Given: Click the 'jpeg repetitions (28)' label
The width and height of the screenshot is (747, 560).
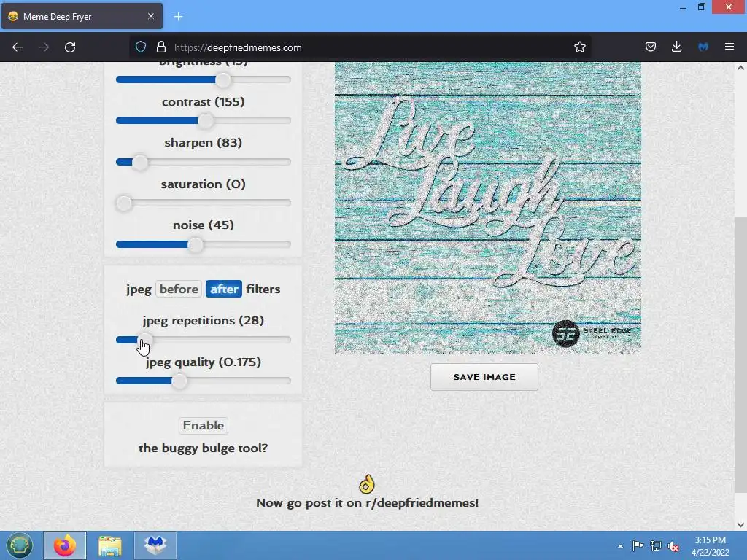Looking at the screenshot, I should tap(204, 321).
